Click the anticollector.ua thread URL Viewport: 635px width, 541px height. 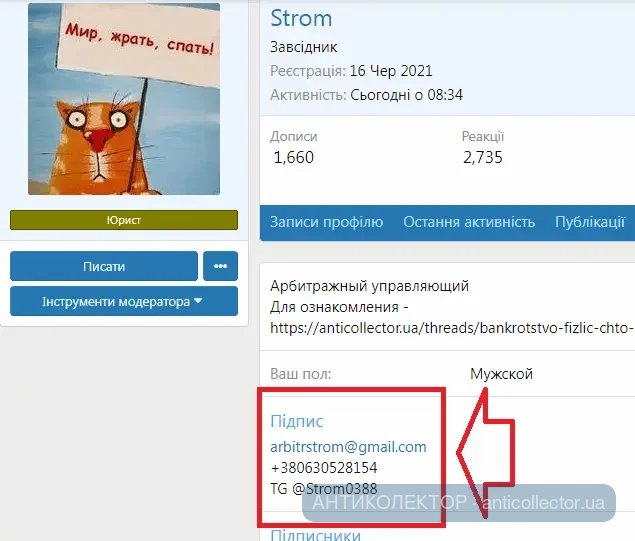tap(452, 328)
